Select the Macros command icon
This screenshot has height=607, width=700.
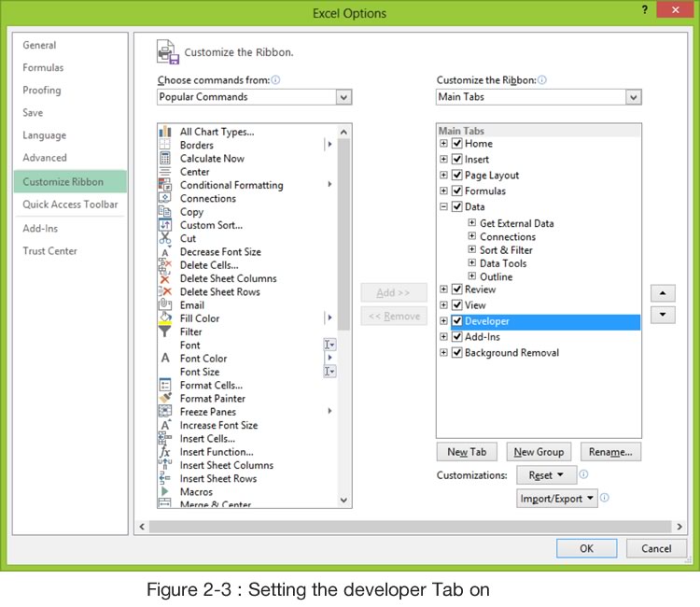click(165, 492)
